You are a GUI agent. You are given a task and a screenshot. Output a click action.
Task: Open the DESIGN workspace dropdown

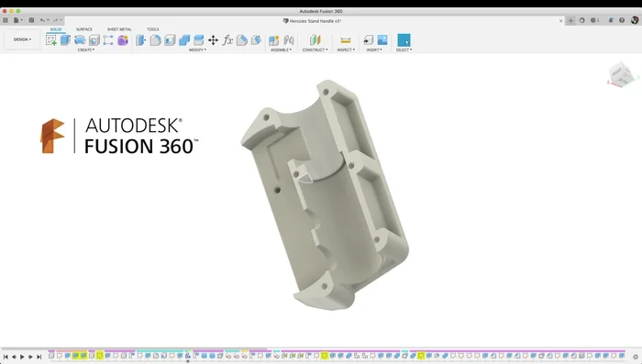[x=22, y=39]
